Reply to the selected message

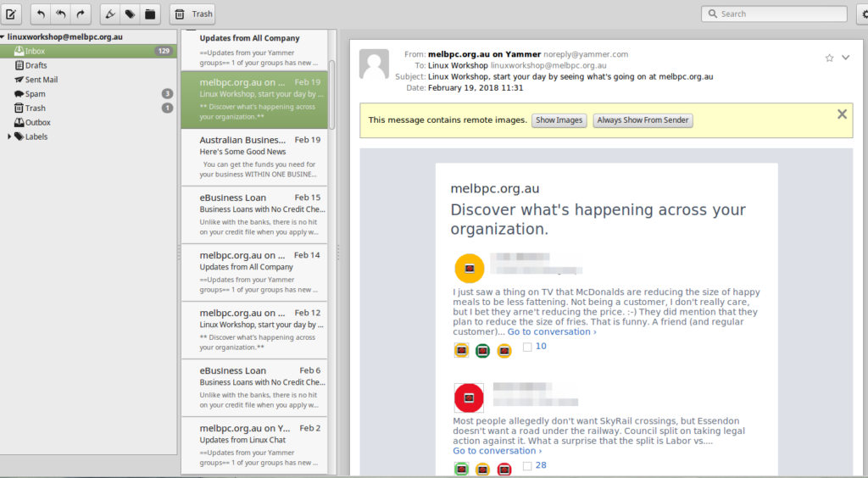coord(41,14)
